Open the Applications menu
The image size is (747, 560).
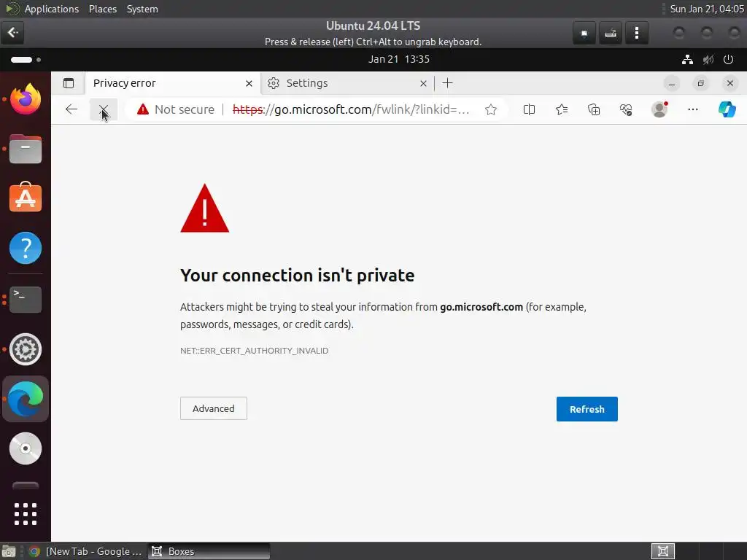point(52,9)
